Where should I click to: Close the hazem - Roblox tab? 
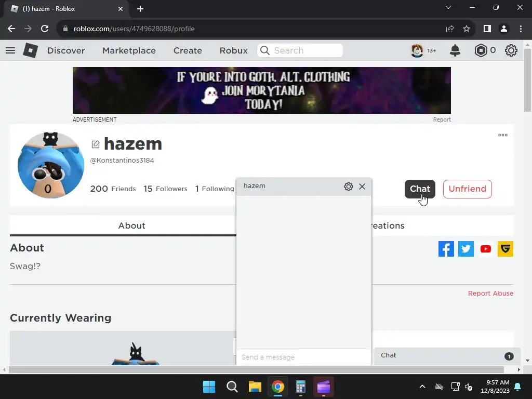[x=121, y=9]
